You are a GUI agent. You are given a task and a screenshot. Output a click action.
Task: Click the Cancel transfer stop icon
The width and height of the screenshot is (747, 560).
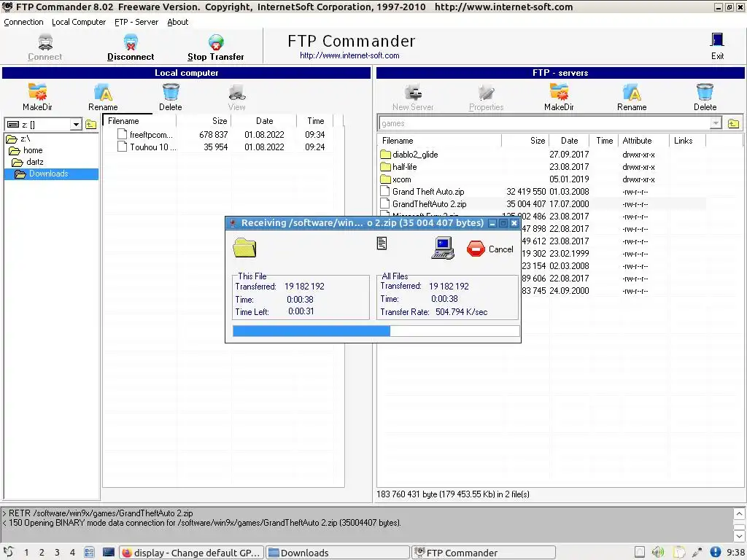(476, 249)
